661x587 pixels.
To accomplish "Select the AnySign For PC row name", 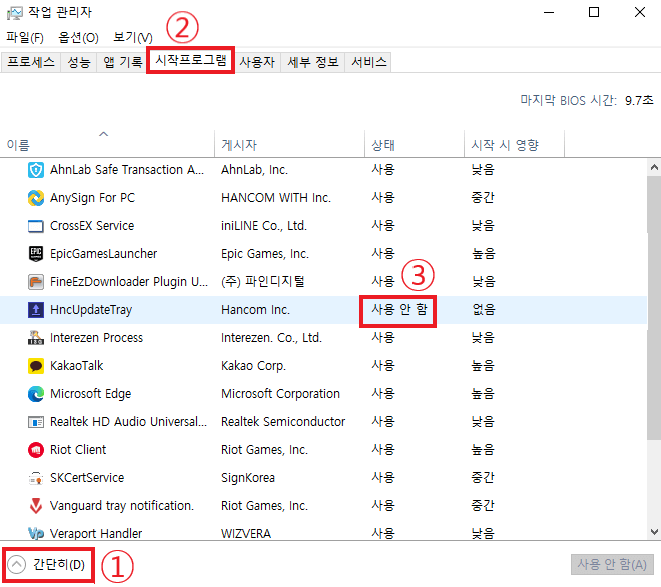I will (x=92, y=198).
